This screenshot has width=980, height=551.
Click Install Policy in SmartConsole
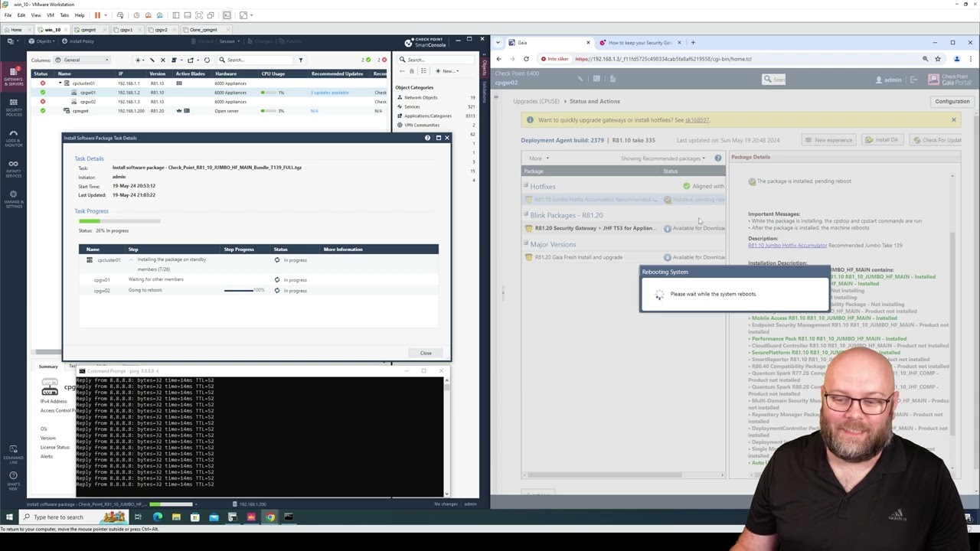77,41
